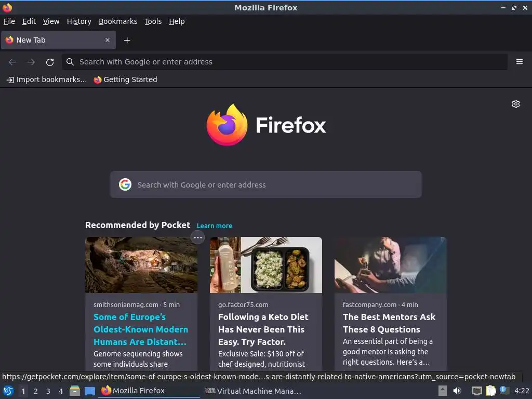Open the three-dot menu on Smithsonian card
This screenshot has height=399, width=532.
click(198, 237)
